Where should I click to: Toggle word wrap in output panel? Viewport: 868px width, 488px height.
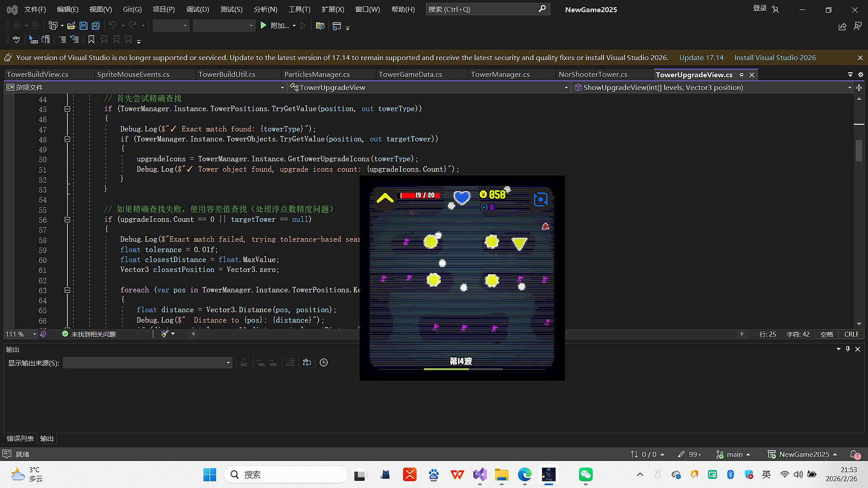coord(307,362)
